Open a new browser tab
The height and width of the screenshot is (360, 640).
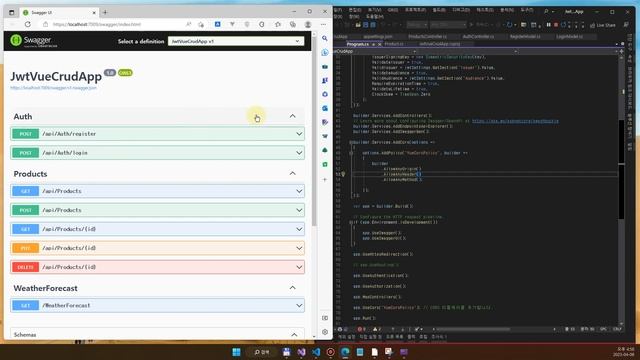pos(105,13)
